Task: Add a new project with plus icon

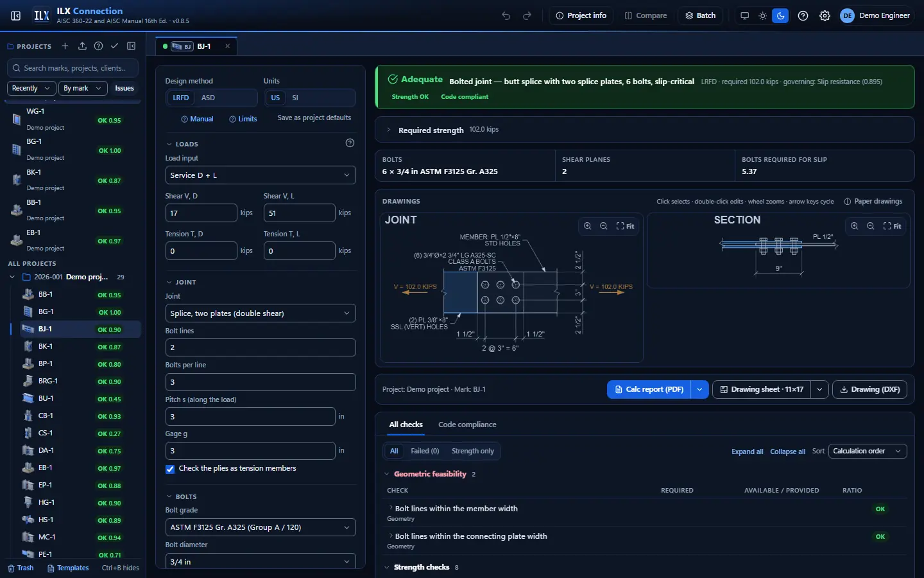Action: (65, 46)
